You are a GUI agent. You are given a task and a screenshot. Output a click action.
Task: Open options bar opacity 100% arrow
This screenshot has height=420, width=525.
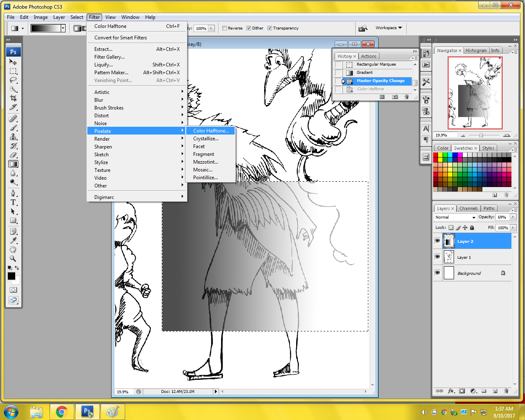click(x=211, y=28)
